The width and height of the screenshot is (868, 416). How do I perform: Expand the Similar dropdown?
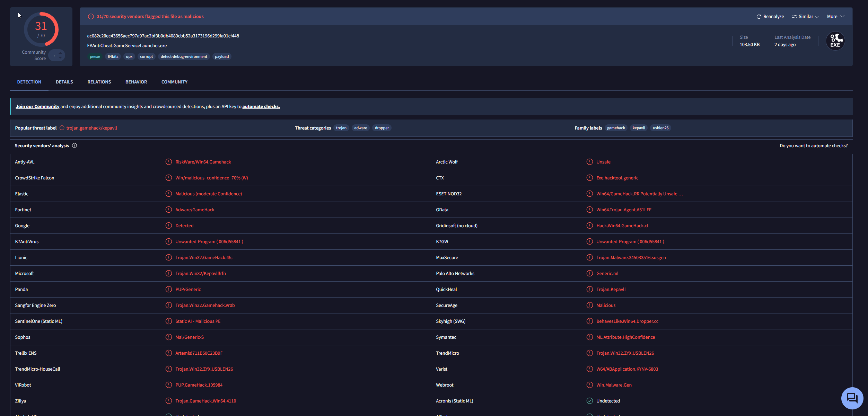(x=805, y=16)
